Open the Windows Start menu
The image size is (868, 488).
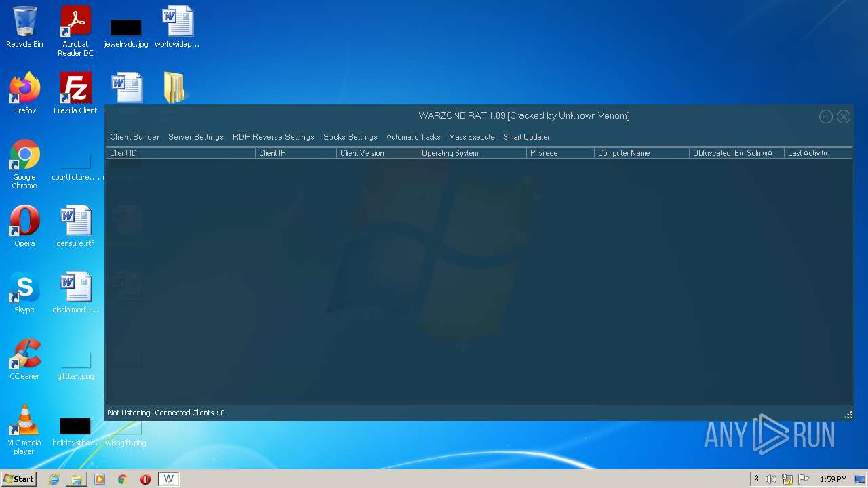coord(18,479)
